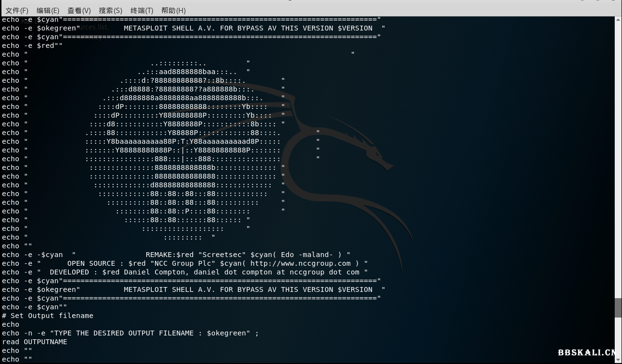This screenshot has width=622, height=364.
Task: Click the 'TYPE THE DESIRED OUTPUT FILENAME' echo line
Action: (x=130, y=333)
